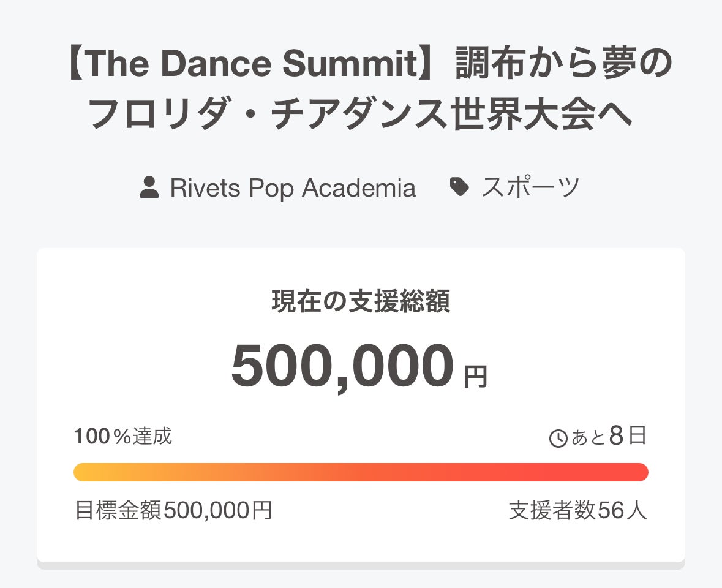Click the clock icon before あと8日

coord(558,439)
